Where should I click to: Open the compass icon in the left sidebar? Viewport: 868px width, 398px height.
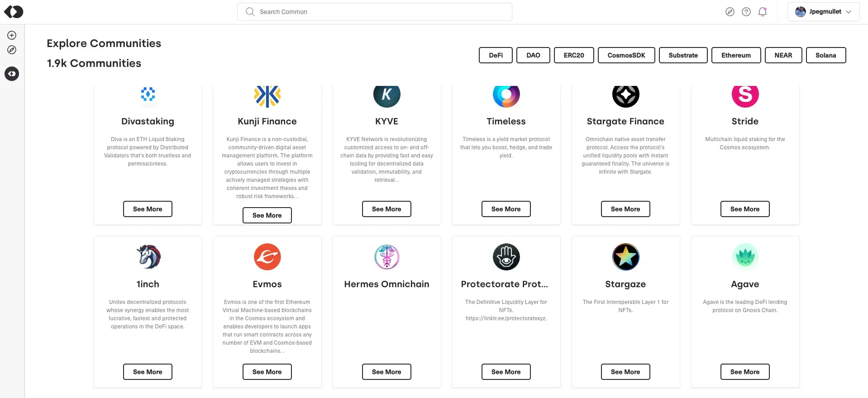pos(12,50)
